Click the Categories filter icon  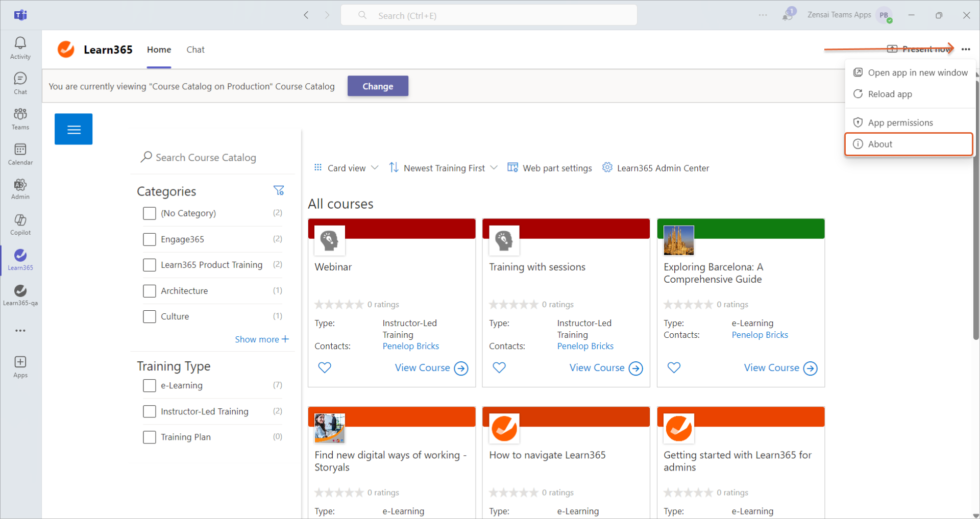click(x=279, y=191)
